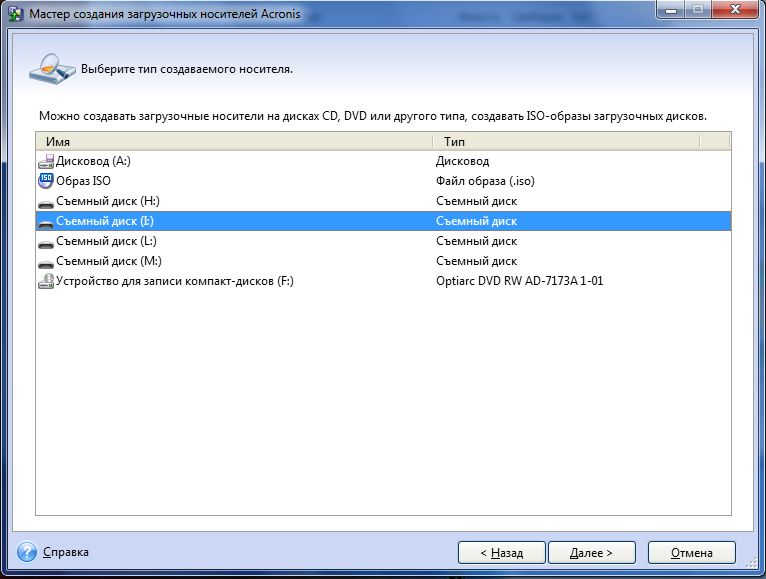Select Съемный диск (H:) in the list
This screenshot has width=766, height=579.
383,201
